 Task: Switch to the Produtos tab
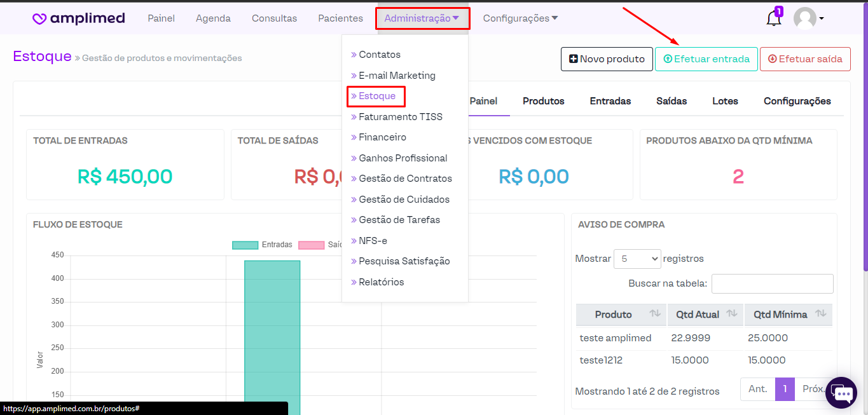544,101
